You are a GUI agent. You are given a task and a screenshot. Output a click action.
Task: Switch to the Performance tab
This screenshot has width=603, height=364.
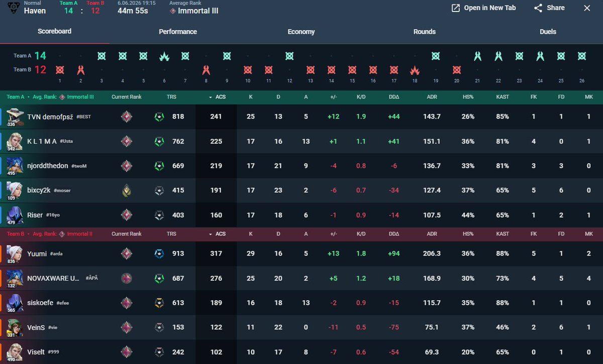pyautogui.click(x=178, y=32)
